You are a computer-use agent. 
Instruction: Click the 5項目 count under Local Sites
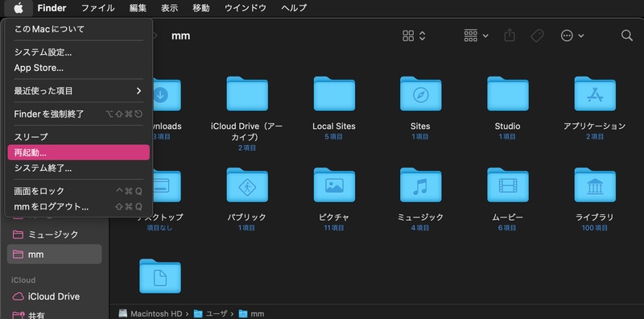click(334, 136)
